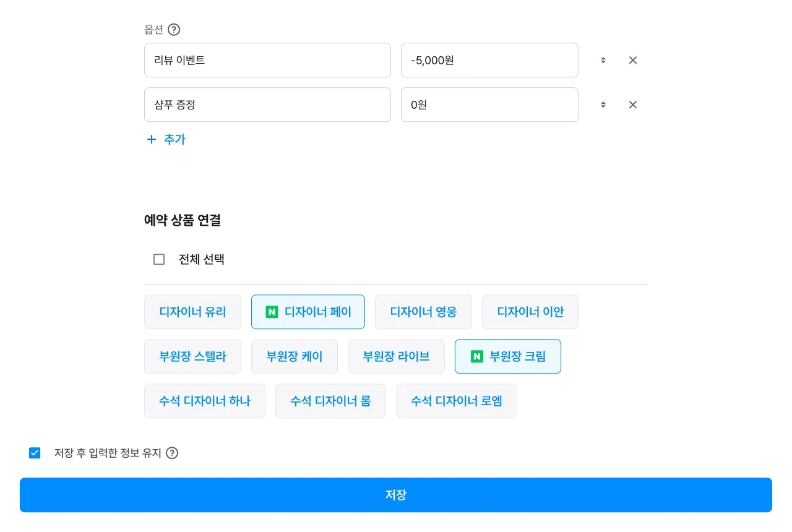Select 수석 디자이너 하나
Image resolution: width=792 pixels, height=532 pixels.
204,401
